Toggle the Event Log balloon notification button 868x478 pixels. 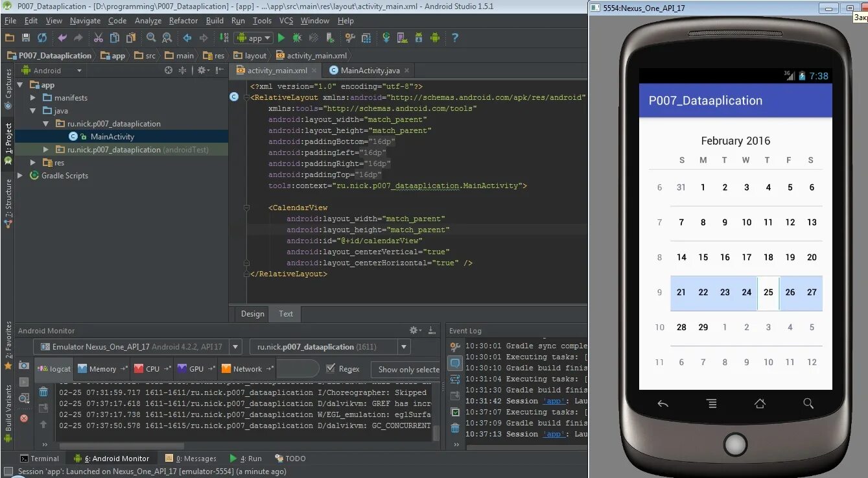tap(455, 363)
